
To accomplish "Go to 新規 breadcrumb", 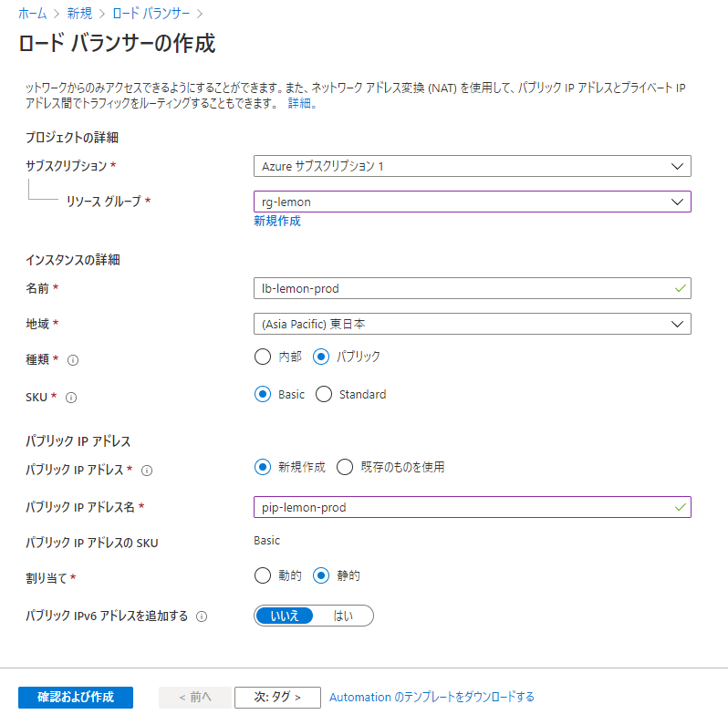I will click(79, 14).
